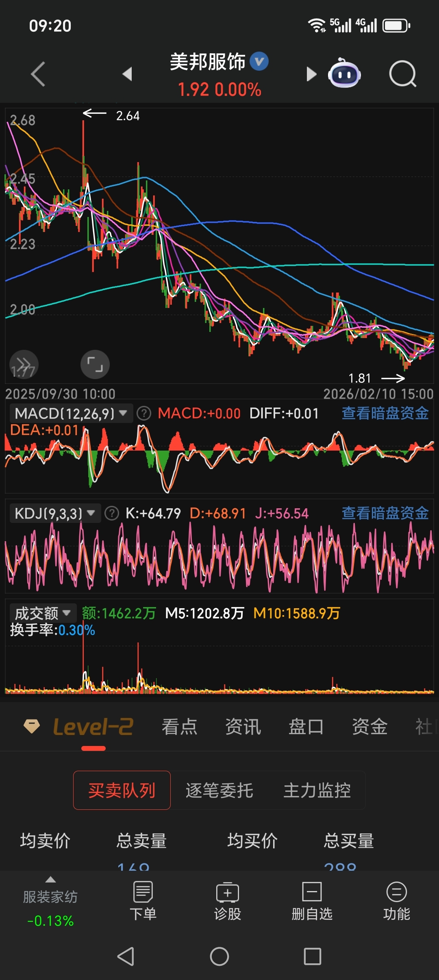Tap chart start date 2025/09/30 10:00
439x980 pixels.
[60, 394]
